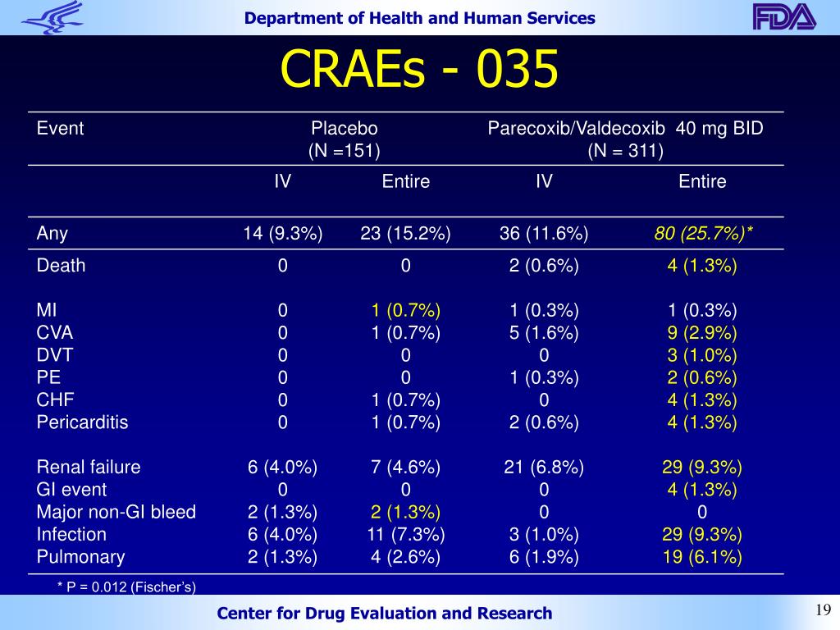840x630 pixels.
Task: Select '3 (1.0%)' in the DVT row
Action: (702, 355)
